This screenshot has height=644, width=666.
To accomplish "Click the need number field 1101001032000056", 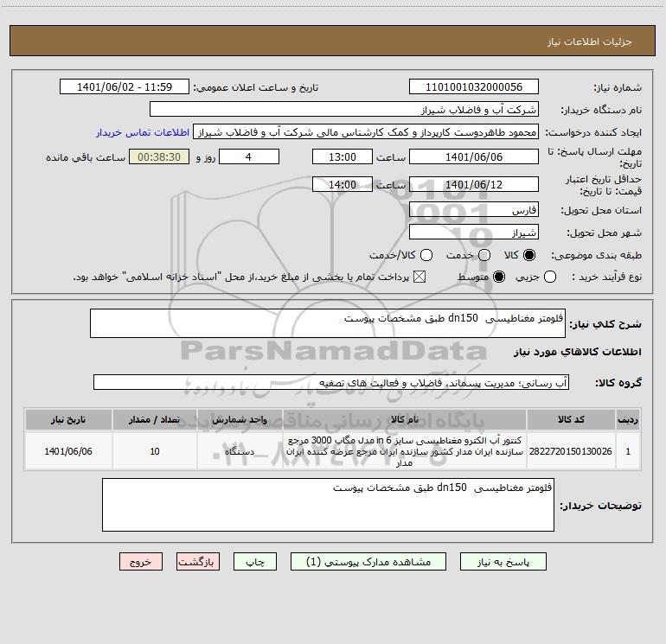I will [x=474, y=86].
